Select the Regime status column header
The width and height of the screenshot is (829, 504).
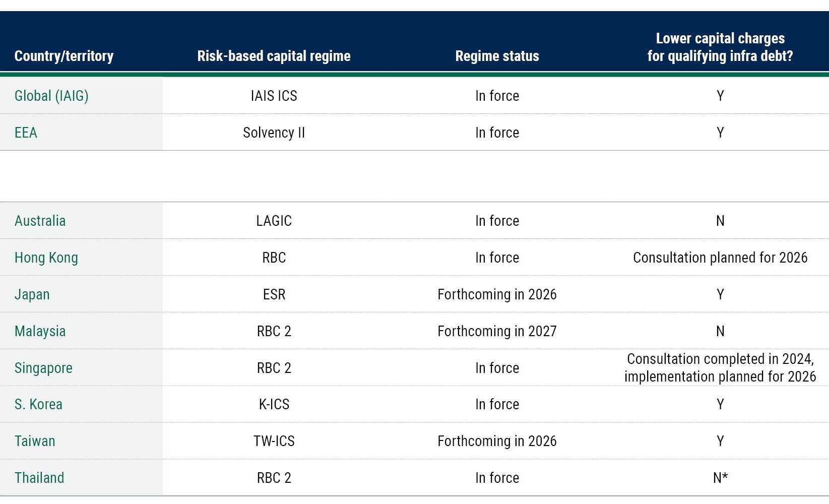pyautogui.click(x=497, y=56)
